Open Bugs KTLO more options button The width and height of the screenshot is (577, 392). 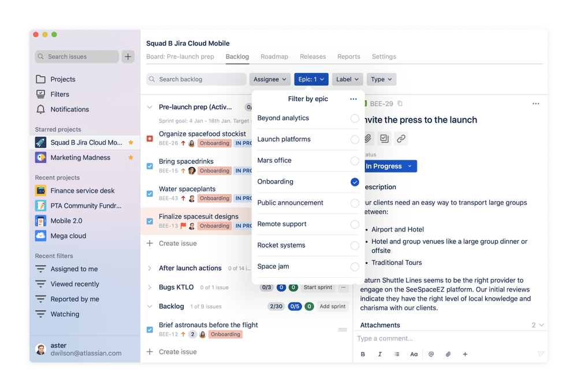pyautogui.click(x=343, y=287)
